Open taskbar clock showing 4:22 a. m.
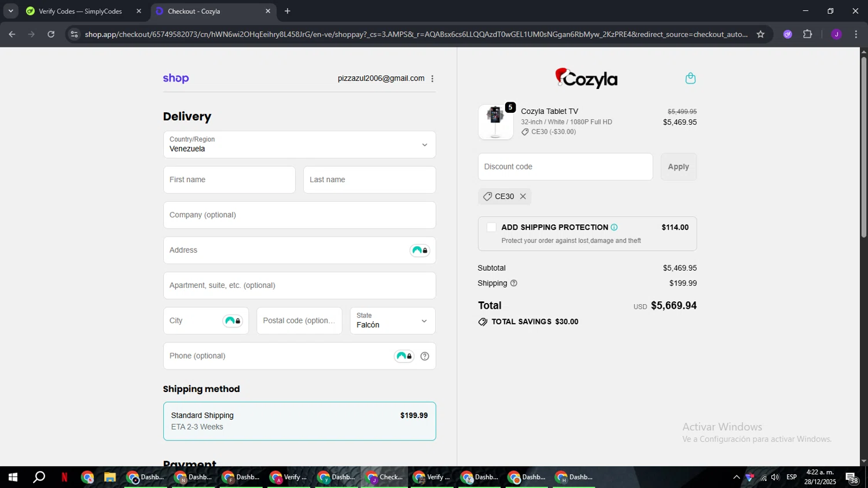 [x=819, y=477]
